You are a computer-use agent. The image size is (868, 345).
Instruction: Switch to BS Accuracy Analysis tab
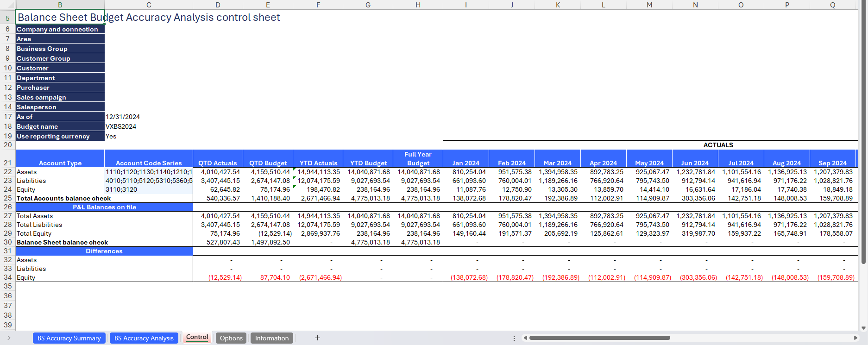(x=144, y=338)
